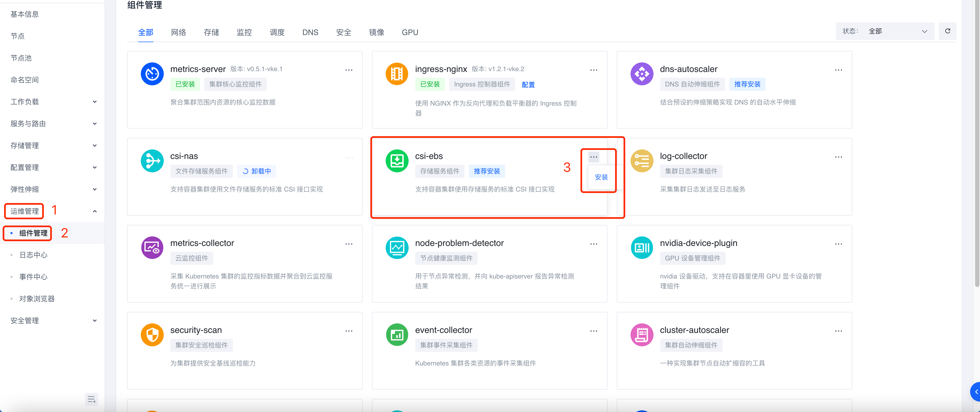Screen dimensions: 980x412
Task: Click the csi-nas component icon
Action: pos(152,160)
